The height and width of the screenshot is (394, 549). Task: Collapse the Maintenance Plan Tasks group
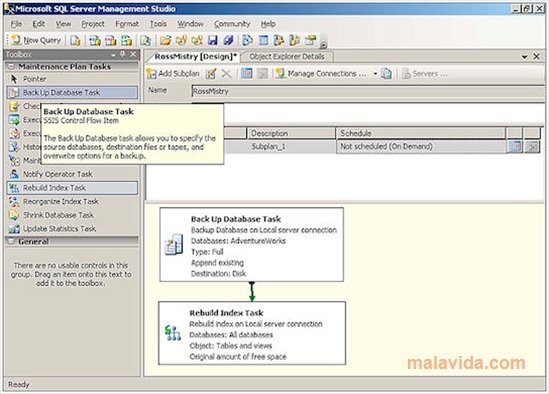[x=11, y=66]
